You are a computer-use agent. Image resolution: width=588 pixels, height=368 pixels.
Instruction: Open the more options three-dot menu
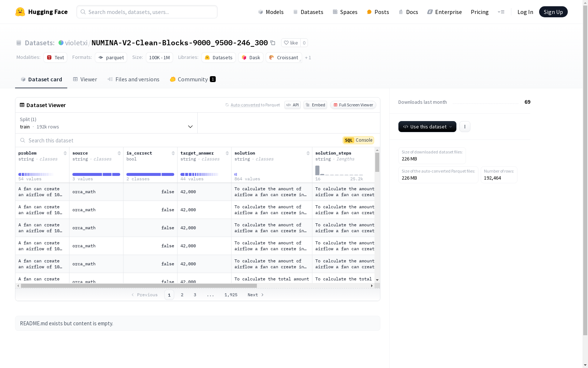pyautogui.click(x=465, y=127)
